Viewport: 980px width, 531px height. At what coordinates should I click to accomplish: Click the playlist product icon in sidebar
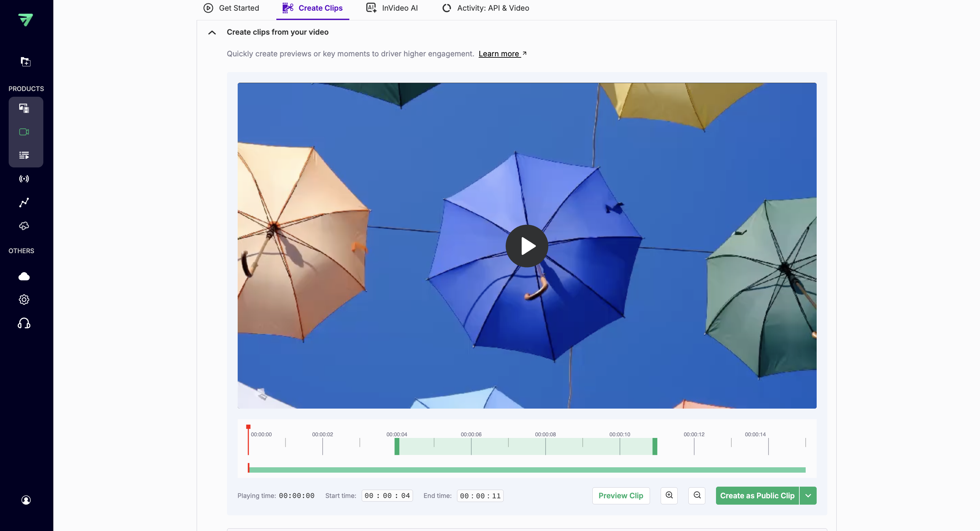tap(24, 155)
